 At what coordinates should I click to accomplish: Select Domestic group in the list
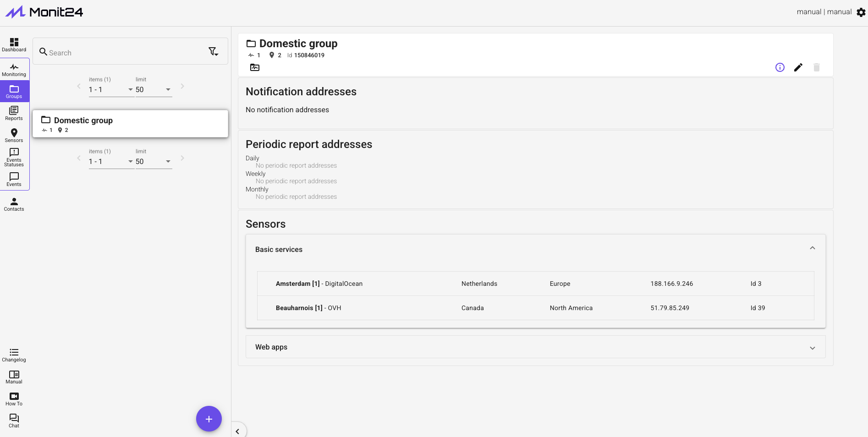[130, 124]
